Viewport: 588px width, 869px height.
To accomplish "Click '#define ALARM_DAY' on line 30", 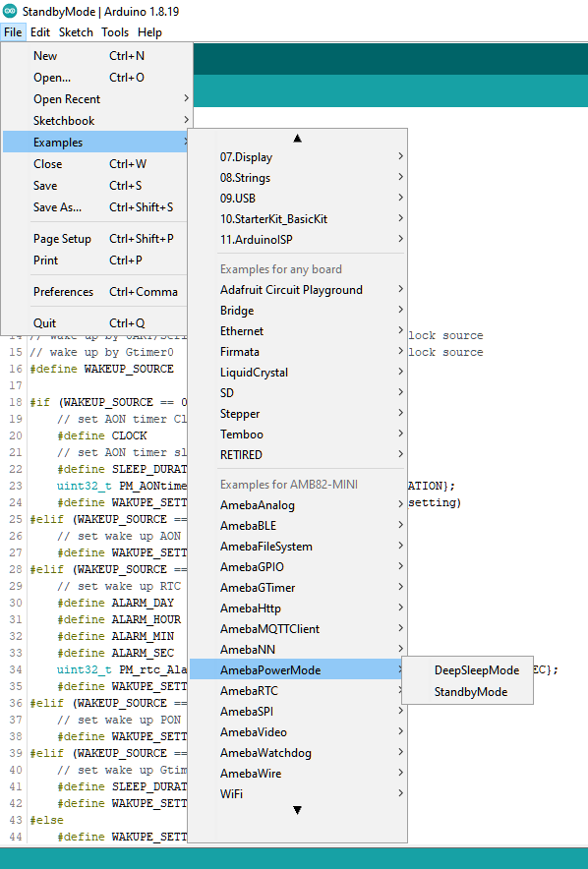I will 115,603.
